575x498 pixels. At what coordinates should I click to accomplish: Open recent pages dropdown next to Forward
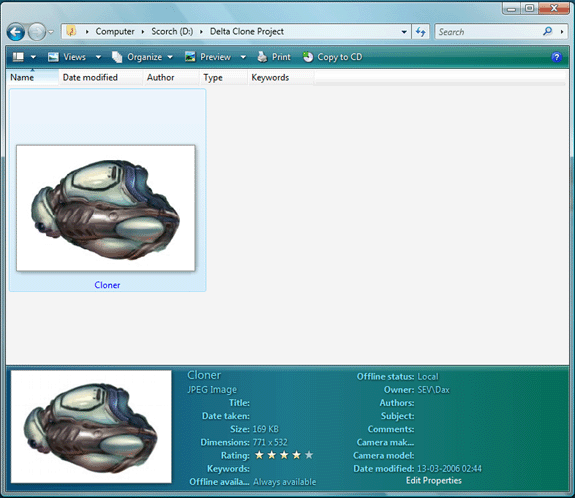pyautogui.click(x=51, y=32)
